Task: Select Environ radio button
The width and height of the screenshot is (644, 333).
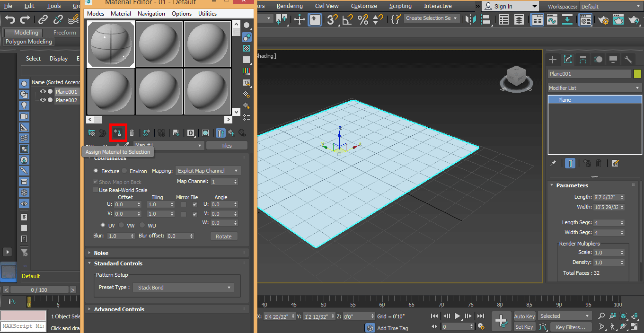Action: click(124, 171)
